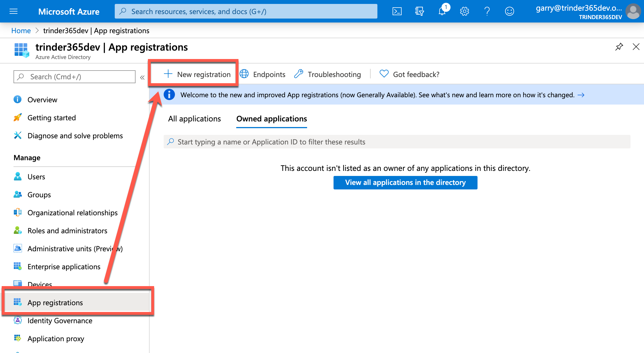Image resolution: width=644 pixels, height=353 pixels.
Task: Open the help question mark
Action: 487,11
